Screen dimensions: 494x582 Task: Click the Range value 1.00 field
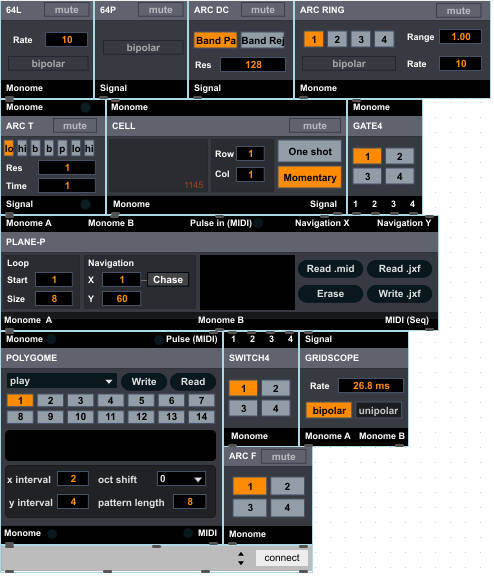point(461,36)
